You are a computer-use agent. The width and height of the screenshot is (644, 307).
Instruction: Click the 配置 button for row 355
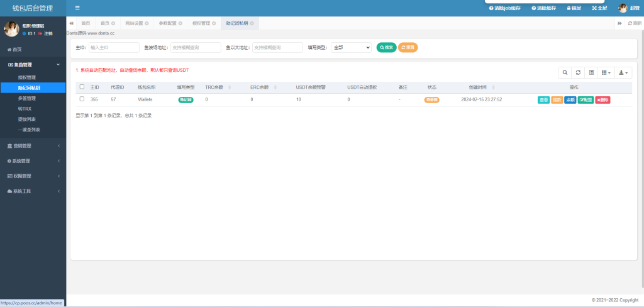tap(586, 100)
